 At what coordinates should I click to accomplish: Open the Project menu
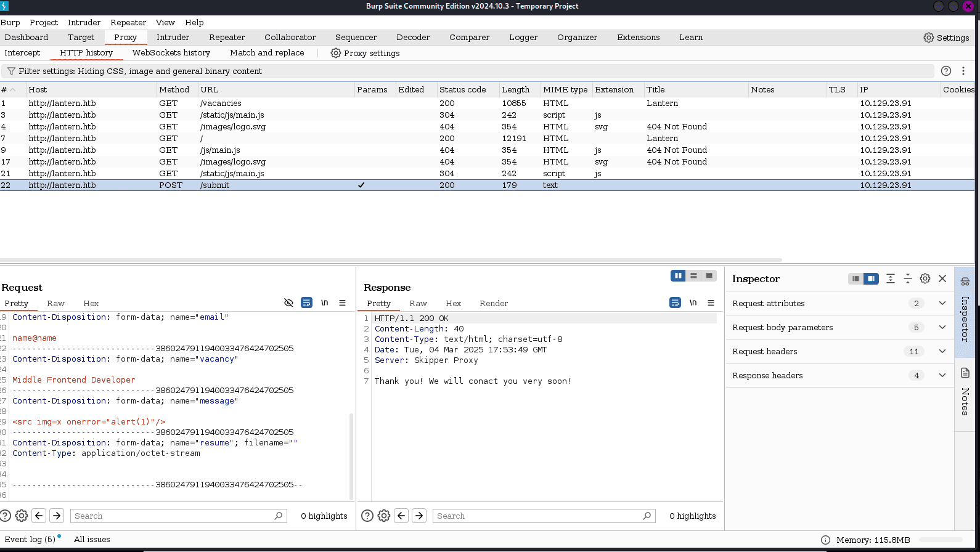coord(44,22)
